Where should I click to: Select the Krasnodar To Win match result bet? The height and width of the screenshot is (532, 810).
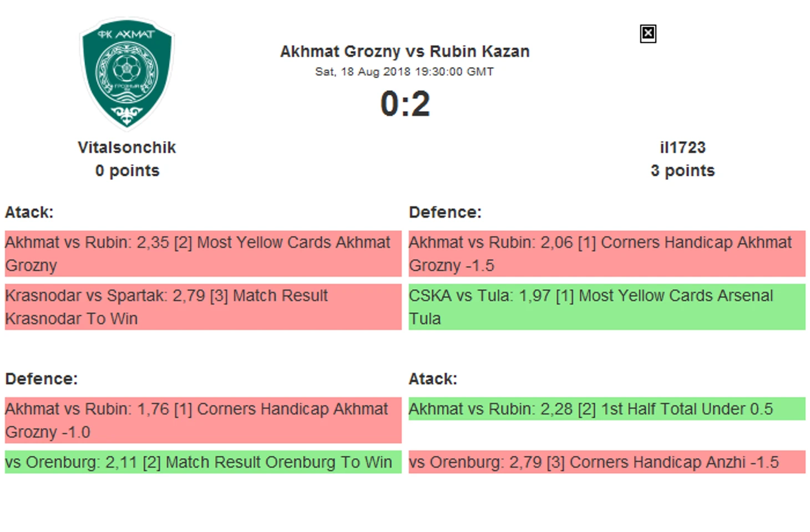(x=203, y=307)
